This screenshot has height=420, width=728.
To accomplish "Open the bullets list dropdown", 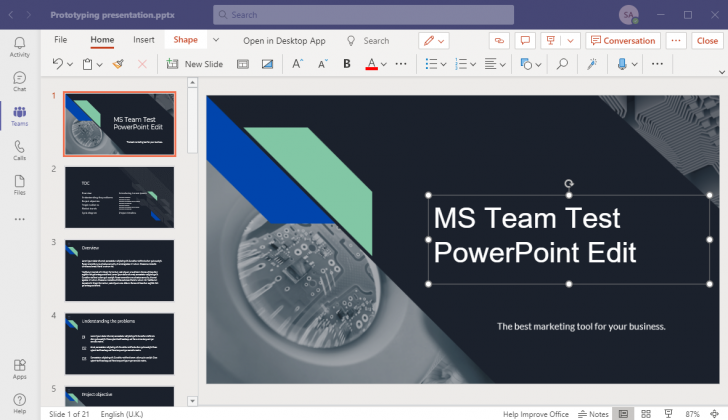I will (x=443, y=65).
